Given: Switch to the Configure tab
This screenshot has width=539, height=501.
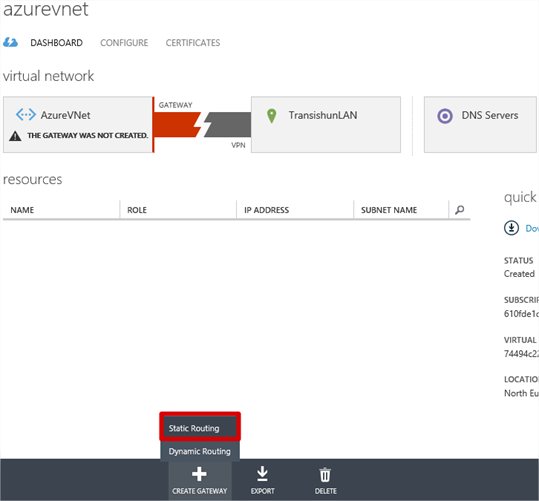Looking at the screenshot, I should [x=124, y=43].
